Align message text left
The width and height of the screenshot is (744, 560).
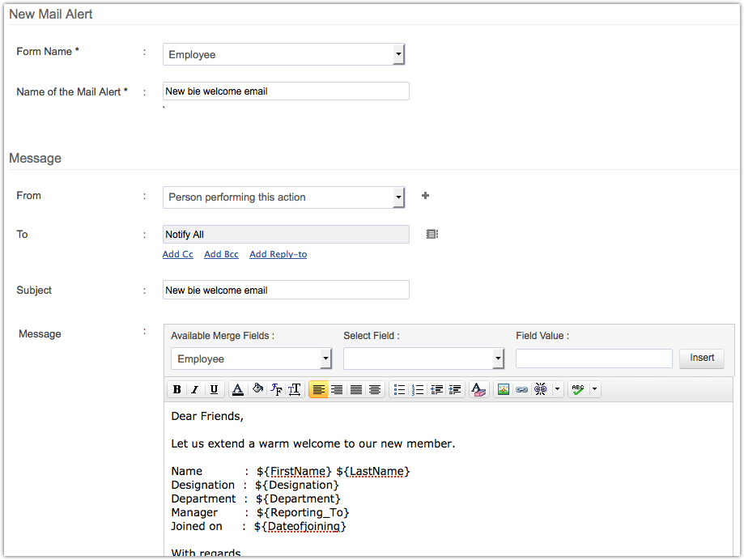pyautogui.click(x=318, y=389)
